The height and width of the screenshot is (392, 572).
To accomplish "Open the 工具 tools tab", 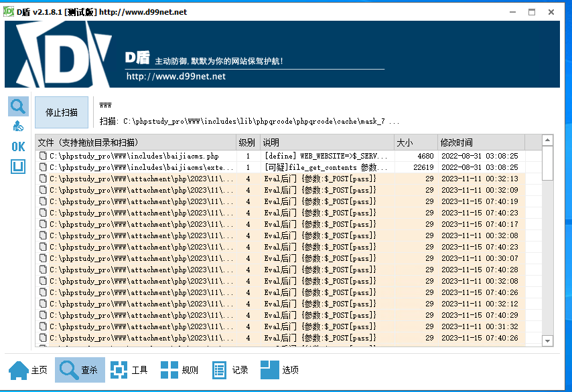I will (x=129, y=370).
